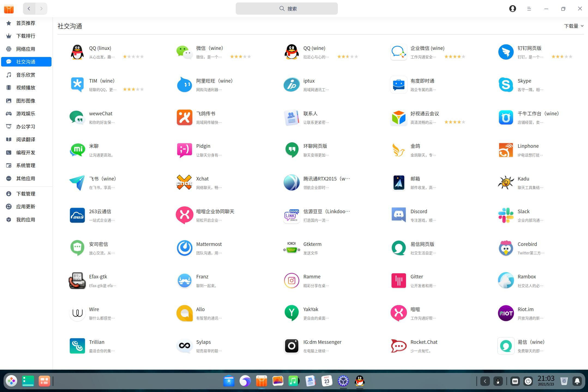
Task: Select the Pidgin app icon
Action: point(184,150)
